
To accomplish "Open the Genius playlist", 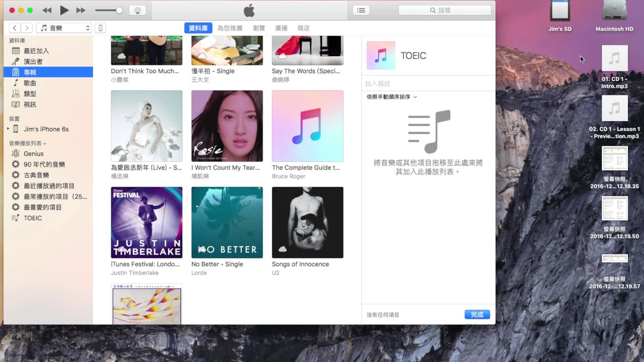I will pos(48,154).
